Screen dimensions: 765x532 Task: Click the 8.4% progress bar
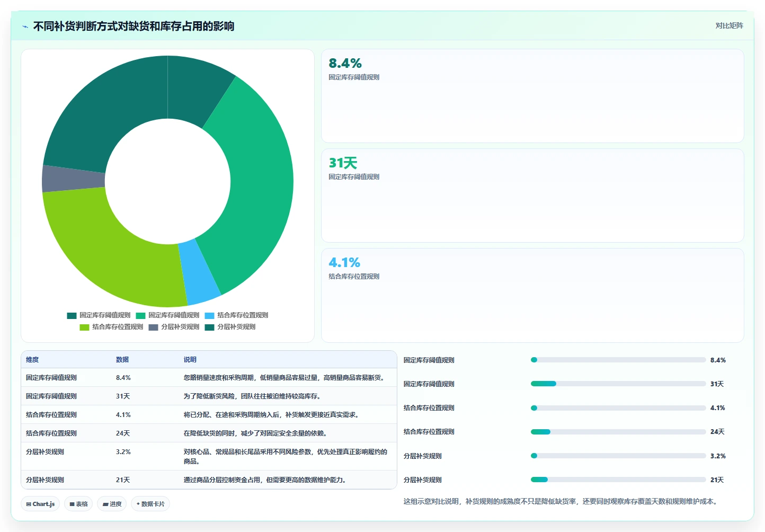point(618,360)
